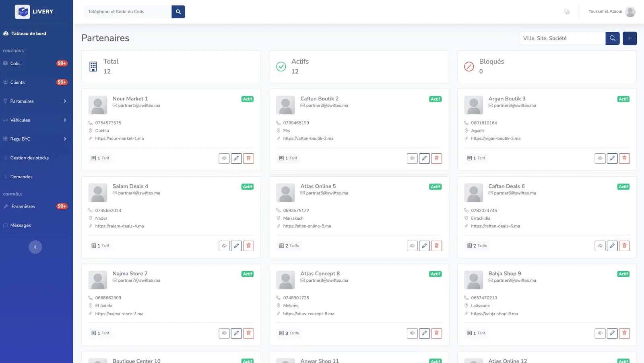Collapse the sidebar with the round arrow button
The width and height of the screenshot is (644, 363).
[35, 247]
